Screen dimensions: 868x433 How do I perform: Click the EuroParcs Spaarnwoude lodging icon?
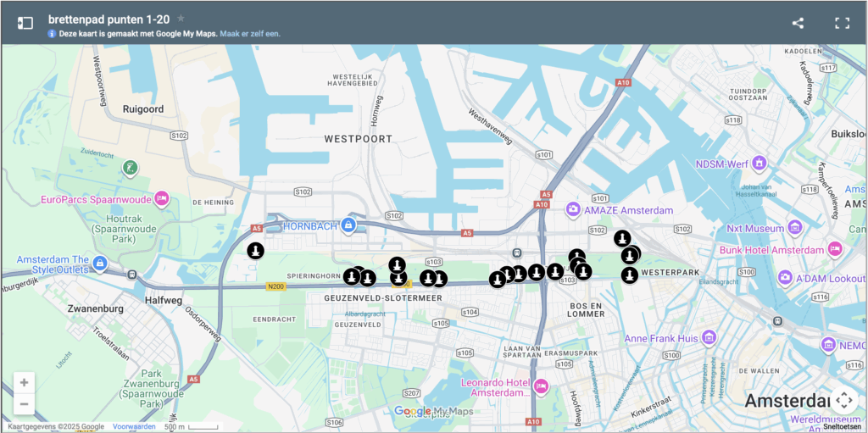point(161,199)
